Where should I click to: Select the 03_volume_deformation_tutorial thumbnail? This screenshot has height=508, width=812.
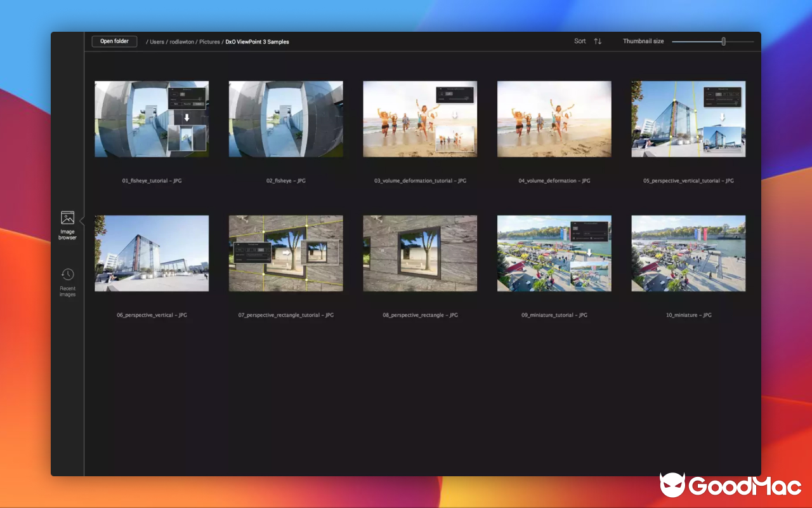(420, 119)
